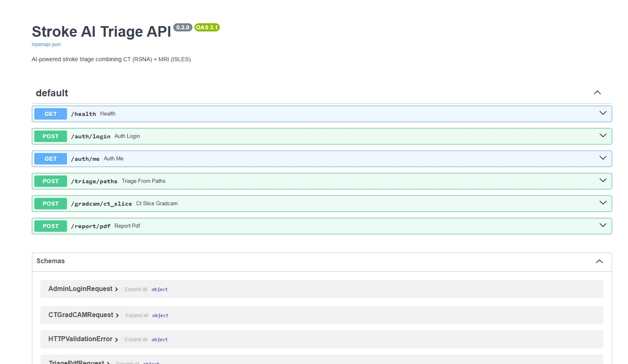The image size is (628, 364).
Task: Click the Health summary text
Action: [x=108, y=114]
